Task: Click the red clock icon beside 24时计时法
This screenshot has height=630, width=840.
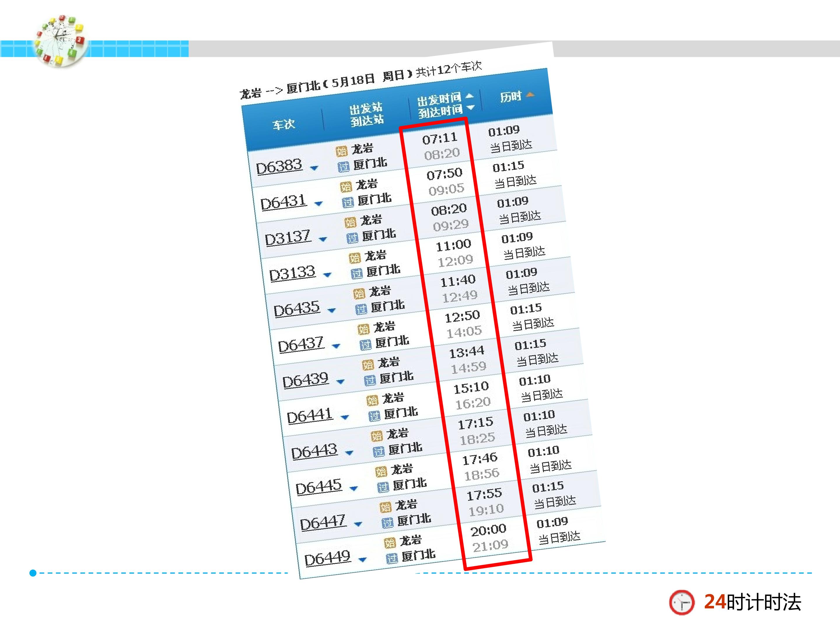Action: (682, 603)
